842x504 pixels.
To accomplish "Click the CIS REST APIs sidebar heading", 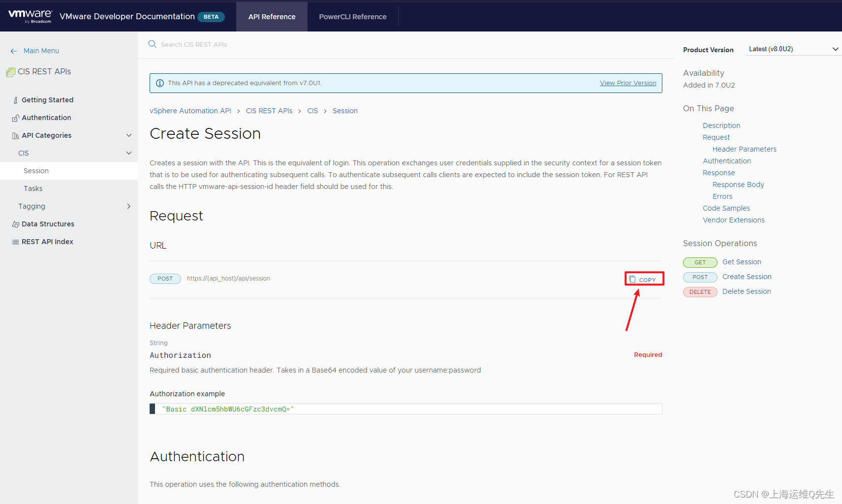I will click(x=44, y=71).
